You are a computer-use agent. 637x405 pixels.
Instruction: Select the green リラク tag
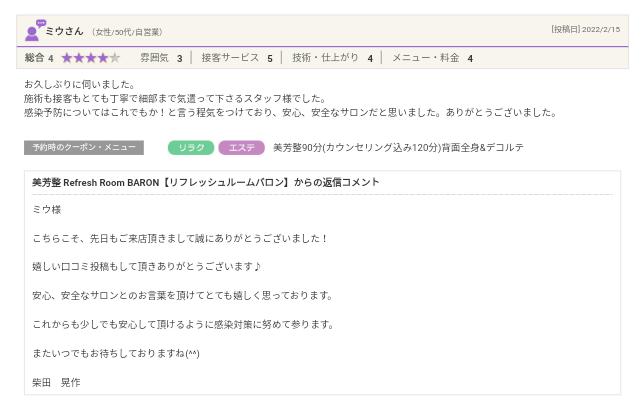pos(190,148)
